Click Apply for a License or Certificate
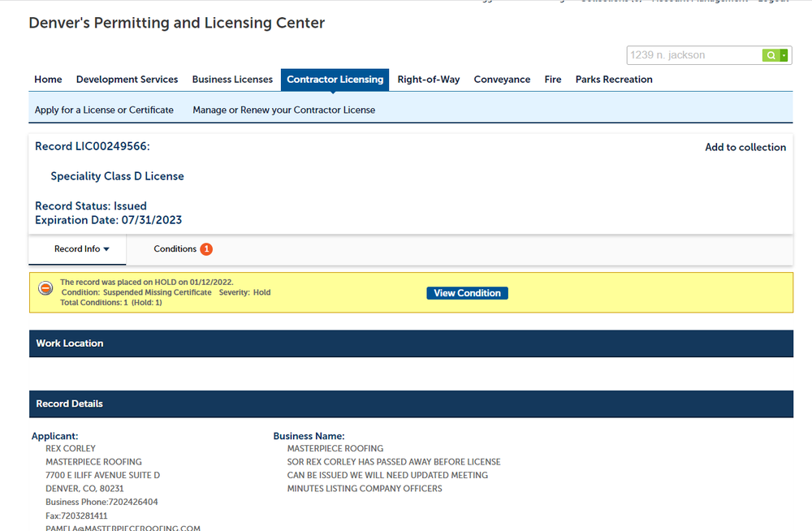 (104, 110)
